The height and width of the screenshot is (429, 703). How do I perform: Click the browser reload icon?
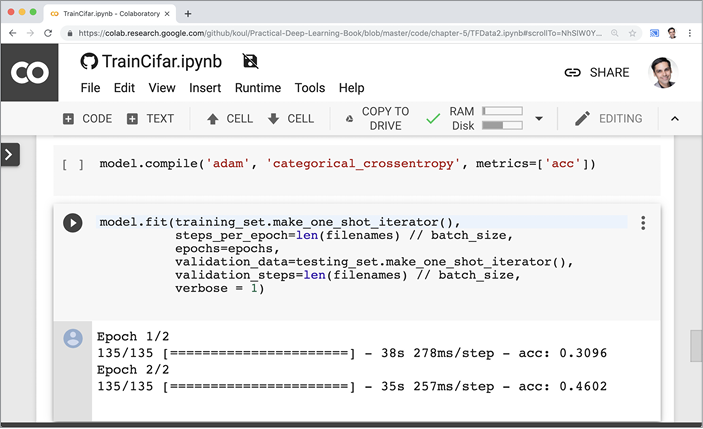[x=54, y=33]
